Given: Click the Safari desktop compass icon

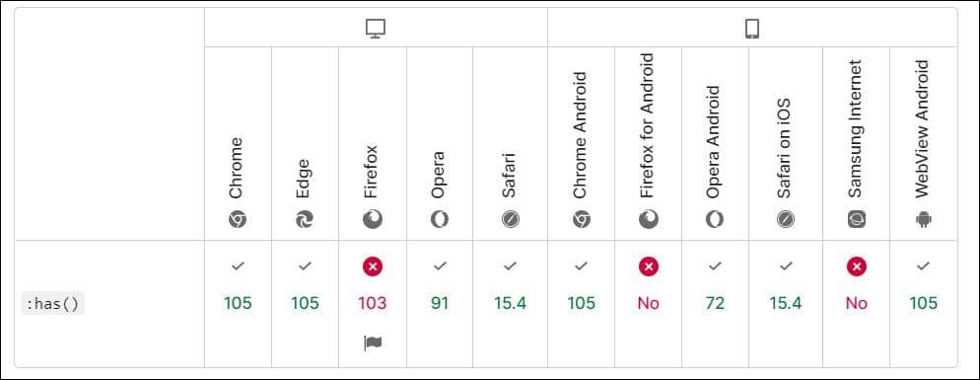Looking at the screenshot, I should [510, 219].
